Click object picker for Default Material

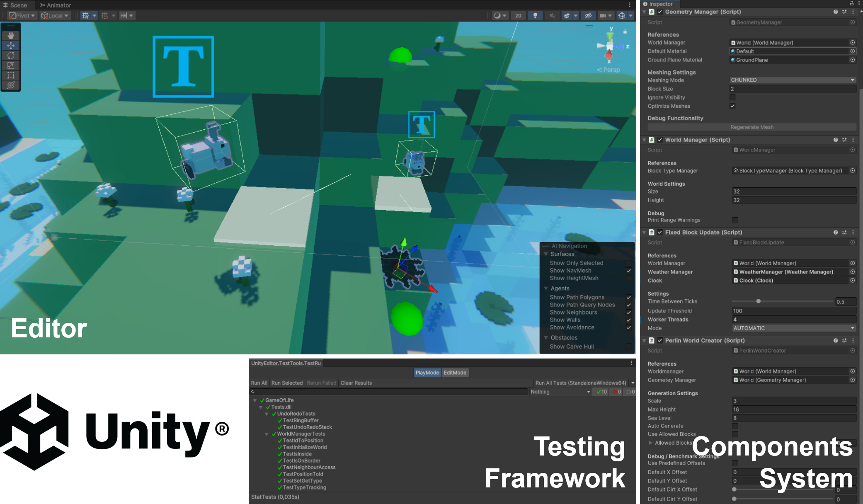[853, 51]
